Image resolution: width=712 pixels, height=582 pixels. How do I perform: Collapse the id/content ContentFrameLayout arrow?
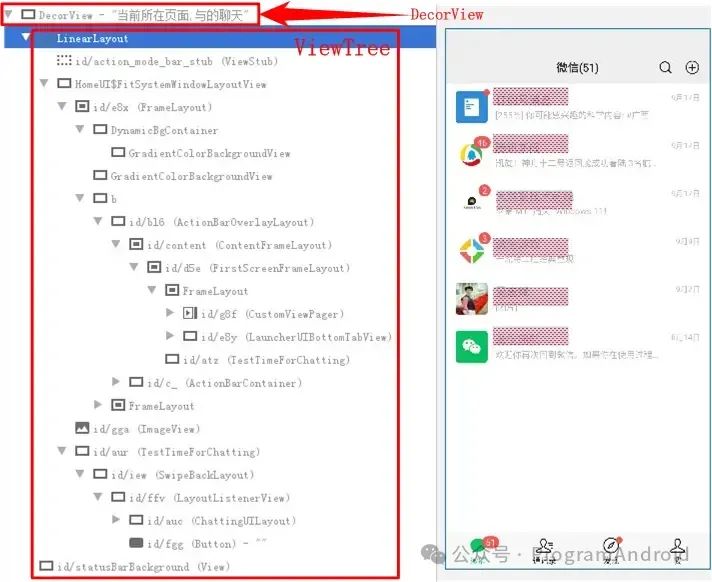(x=116, y=244)
